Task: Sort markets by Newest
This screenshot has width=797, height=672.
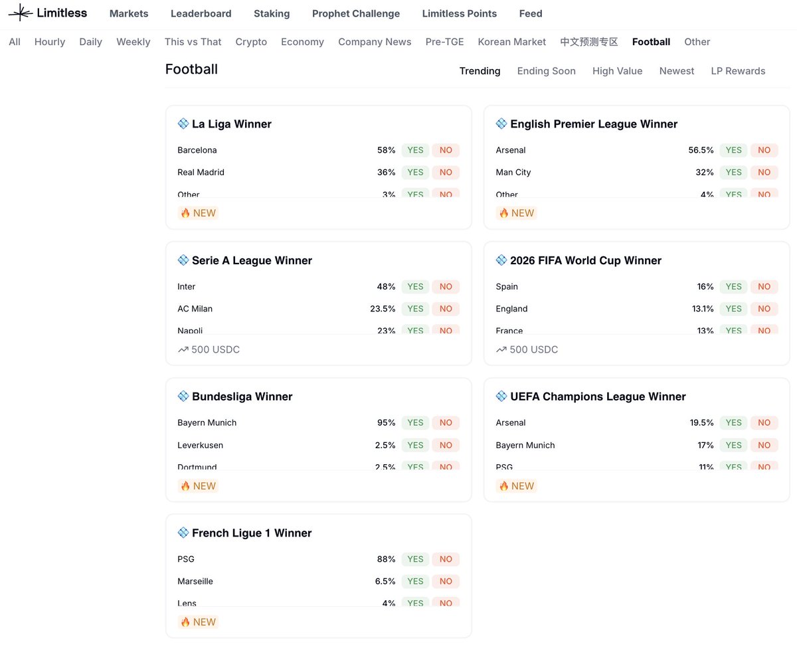Action: (x=677, y=71)
